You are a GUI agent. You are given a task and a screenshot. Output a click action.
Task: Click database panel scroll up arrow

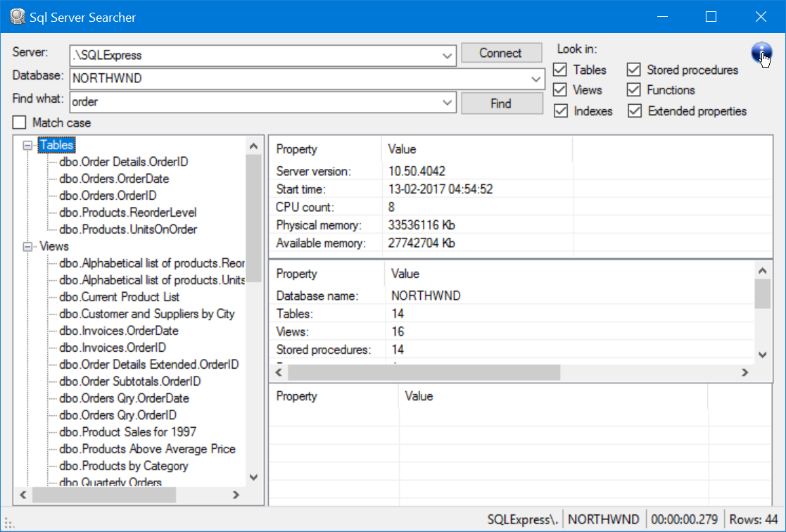pos(763,271)
